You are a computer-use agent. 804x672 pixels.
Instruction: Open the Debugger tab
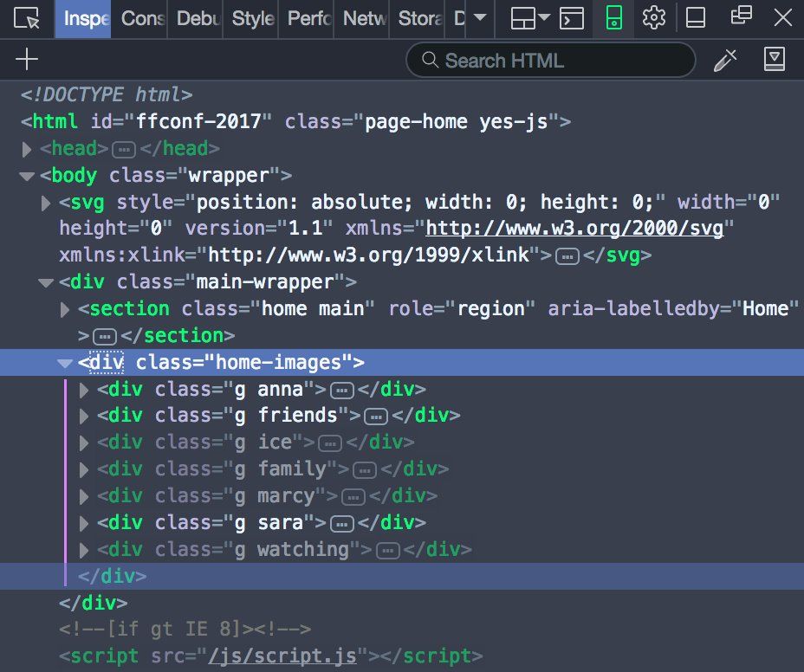click(x=195, y=19)
